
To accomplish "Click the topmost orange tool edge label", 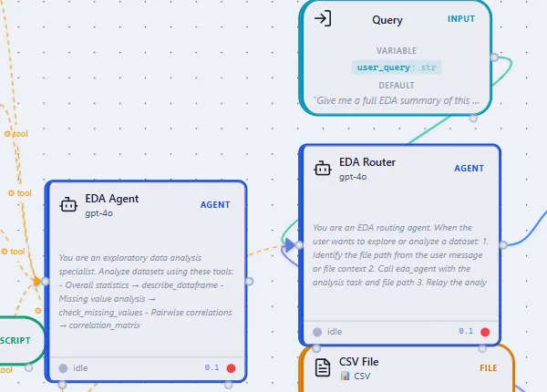I will coord(16,134).
